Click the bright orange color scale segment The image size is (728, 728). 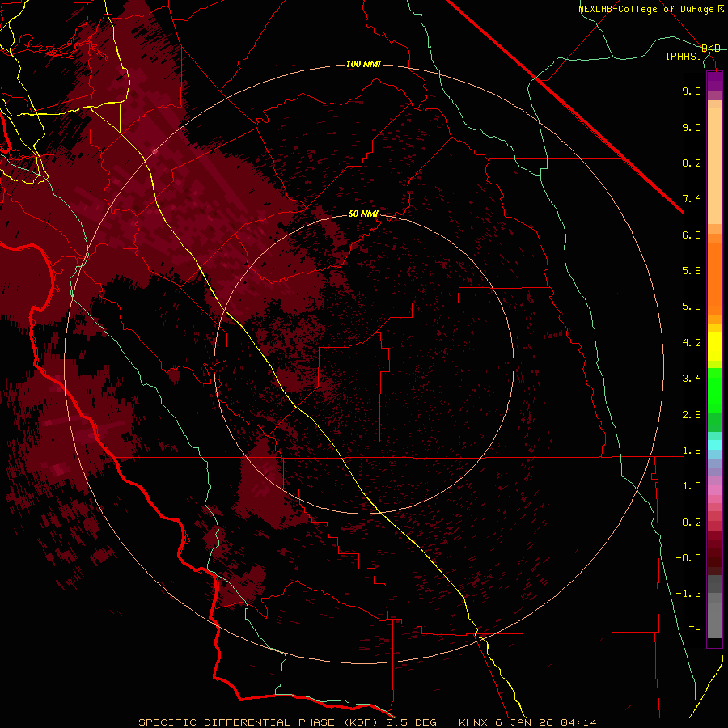point(714,280)
